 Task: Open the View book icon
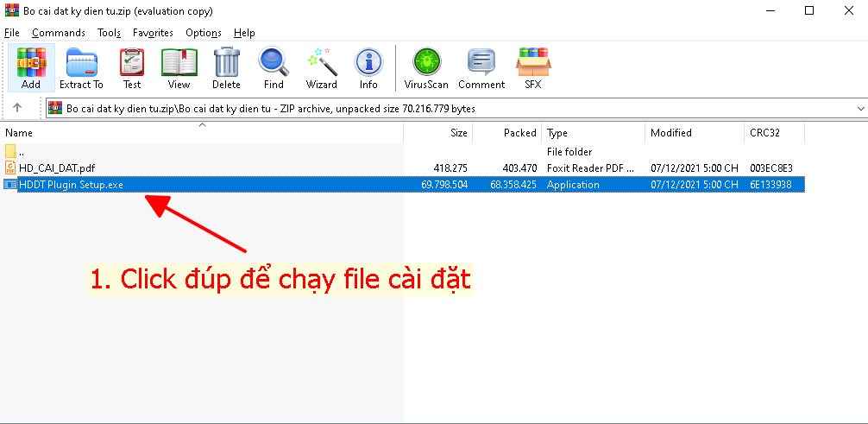(x=179, y=67)
